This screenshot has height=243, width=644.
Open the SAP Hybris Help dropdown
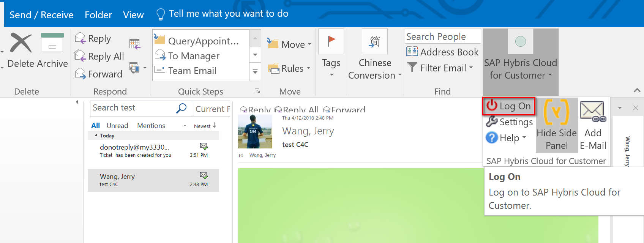[x=506, y=137]
